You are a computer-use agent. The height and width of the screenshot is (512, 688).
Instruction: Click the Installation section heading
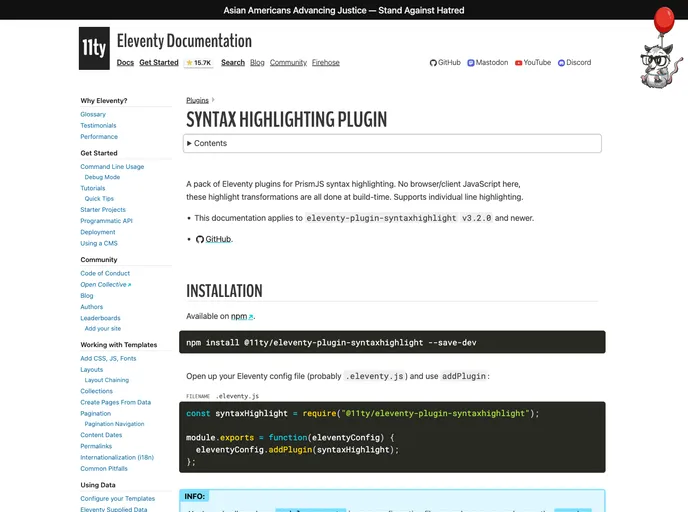(x=224, y=291)
